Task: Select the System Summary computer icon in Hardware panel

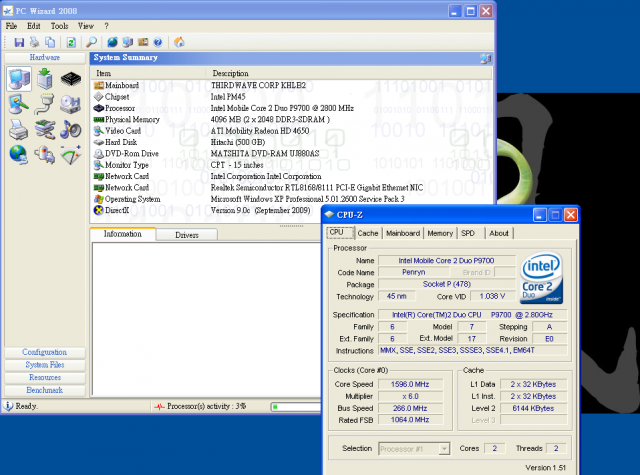Action: pos(19,79)
